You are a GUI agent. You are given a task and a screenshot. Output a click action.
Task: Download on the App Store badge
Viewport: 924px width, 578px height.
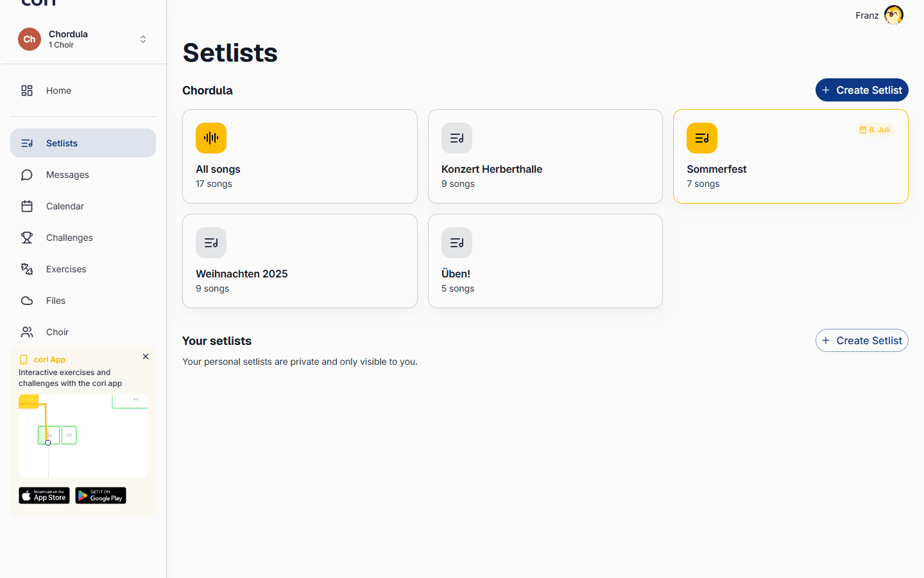click(x=44, y=496)
